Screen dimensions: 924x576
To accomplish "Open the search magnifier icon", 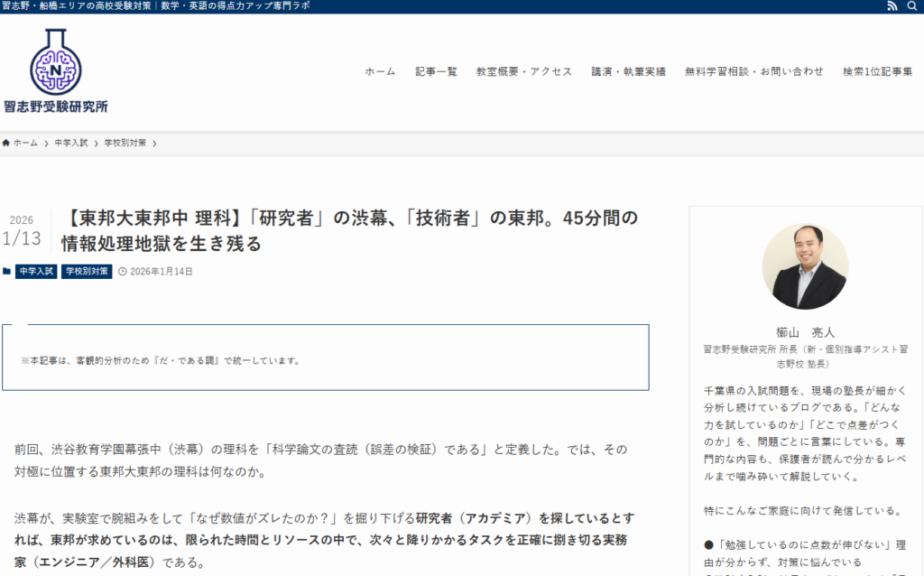I will [911, 6].
